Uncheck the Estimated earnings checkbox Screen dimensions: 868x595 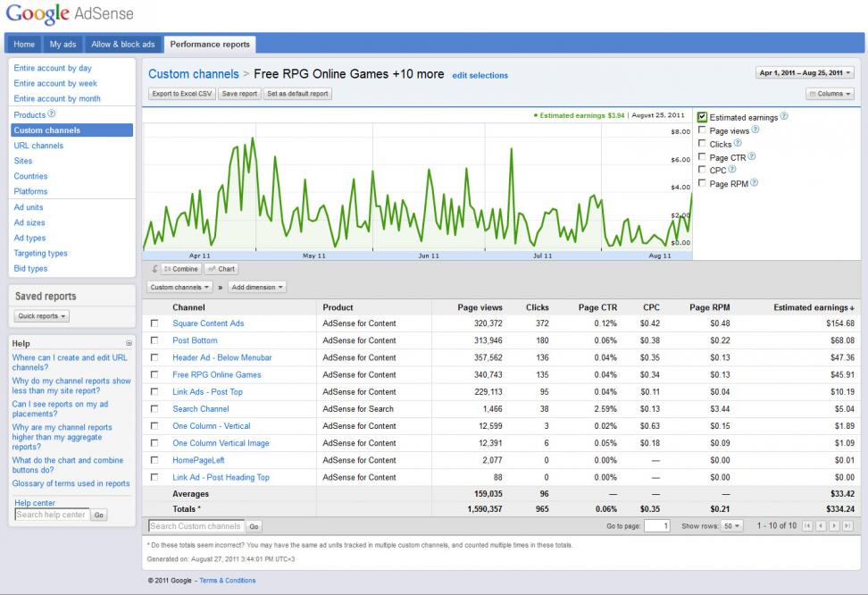tap(703, 117)
